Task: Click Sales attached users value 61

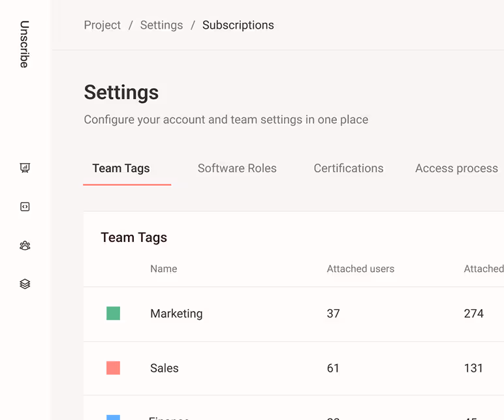Action: [x=333, y=368]
